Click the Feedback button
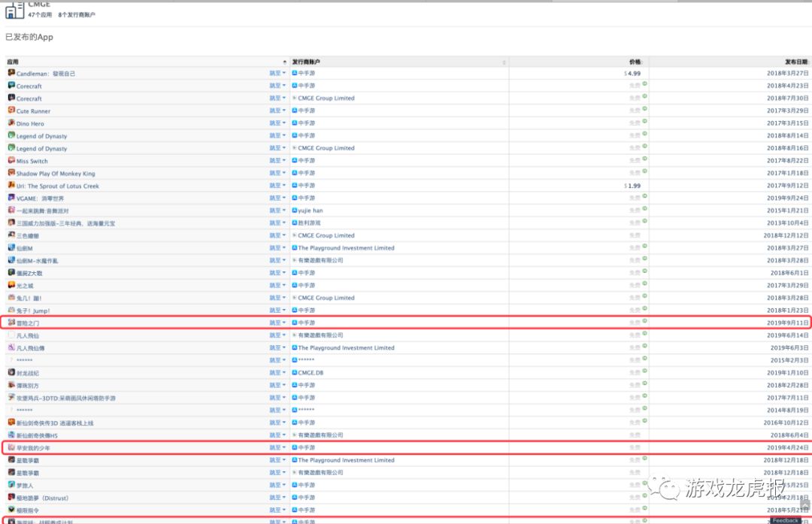 pos(786,520)
